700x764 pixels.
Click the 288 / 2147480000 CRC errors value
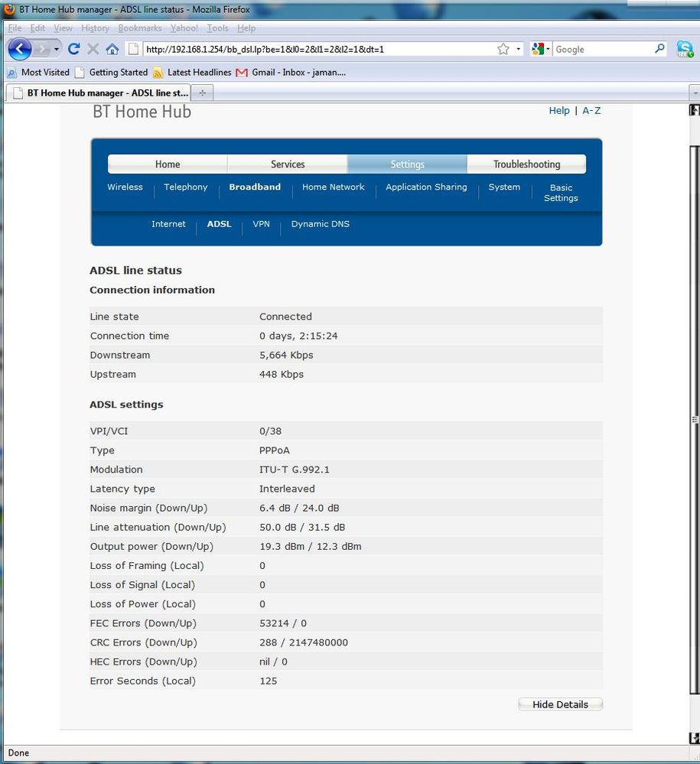tap(303, 642)
